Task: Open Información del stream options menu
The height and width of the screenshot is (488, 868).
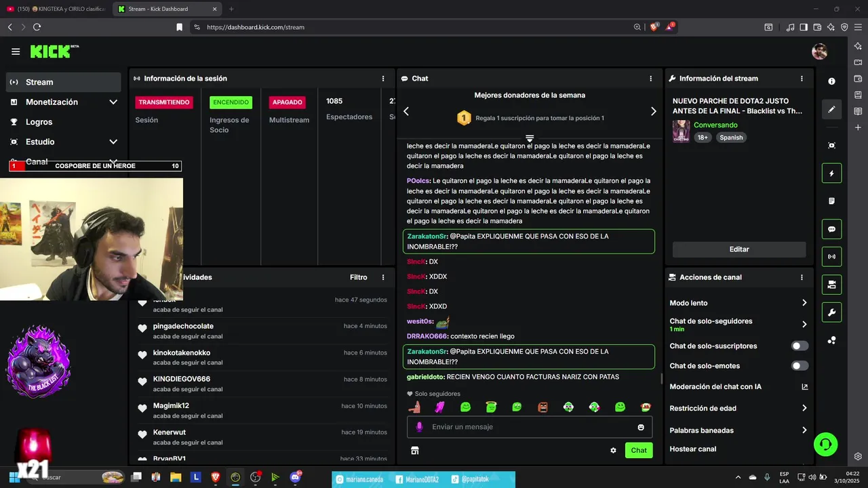Action: (x=802, y=79)
